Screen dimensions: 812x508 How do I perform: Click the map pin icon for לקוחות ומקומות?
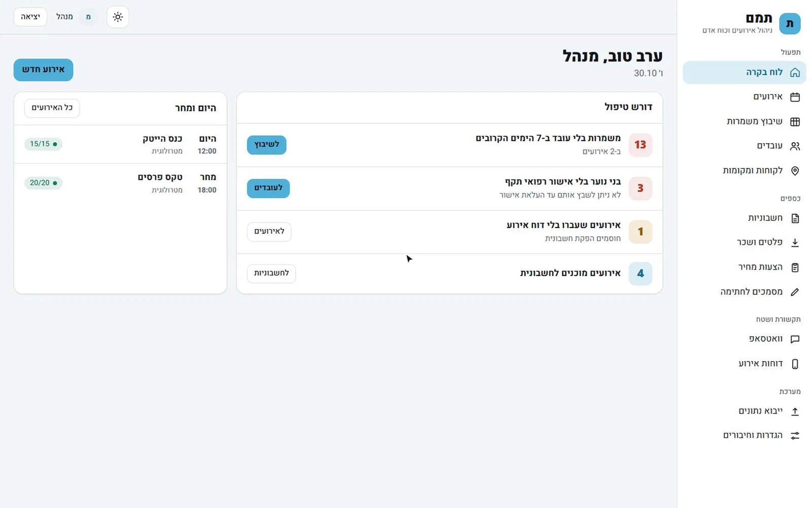(795, 171)
